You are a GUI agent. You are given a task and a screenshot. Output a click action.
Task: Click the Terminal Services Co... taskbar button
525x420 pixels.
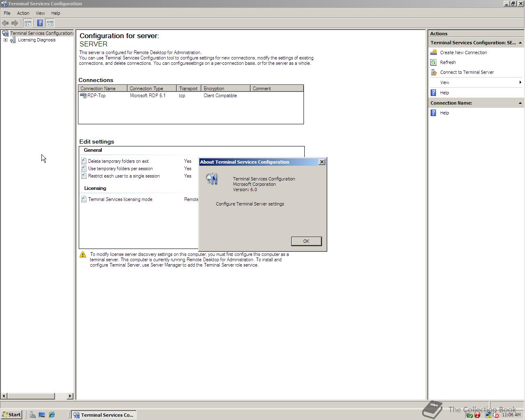tap(104, 415)
